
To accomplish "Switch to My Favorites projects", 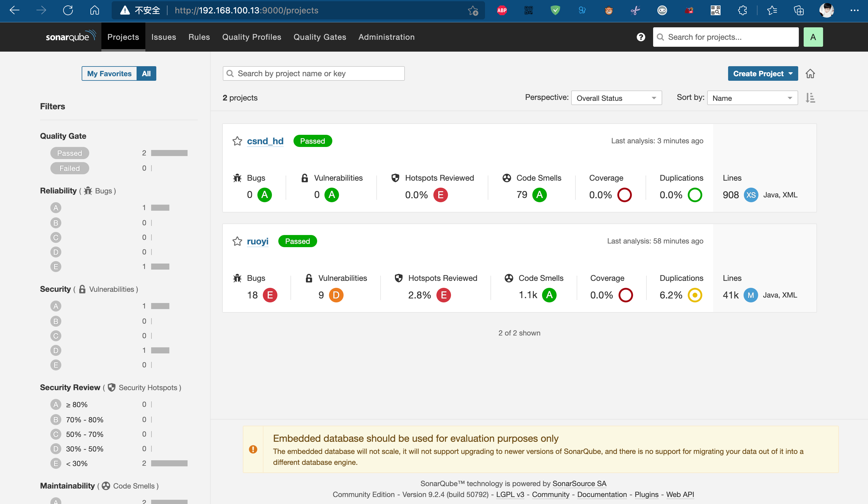I will click(109, 73).
